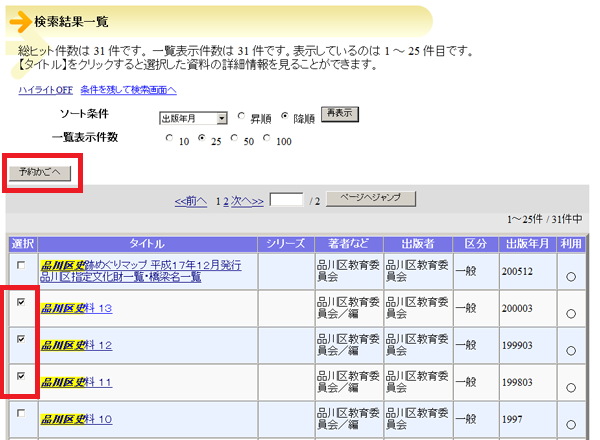Viewport: 600px width, 440px height.
Task: Click the 利用 column header
Action: (x=571, y=244)
